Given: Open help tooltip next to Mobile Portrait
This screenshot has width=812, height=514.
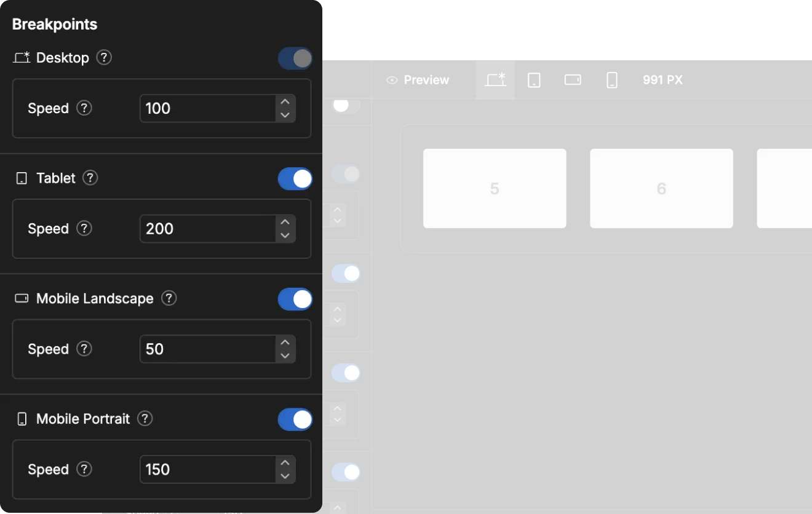Looking at the screenshot, I should 145,419.
